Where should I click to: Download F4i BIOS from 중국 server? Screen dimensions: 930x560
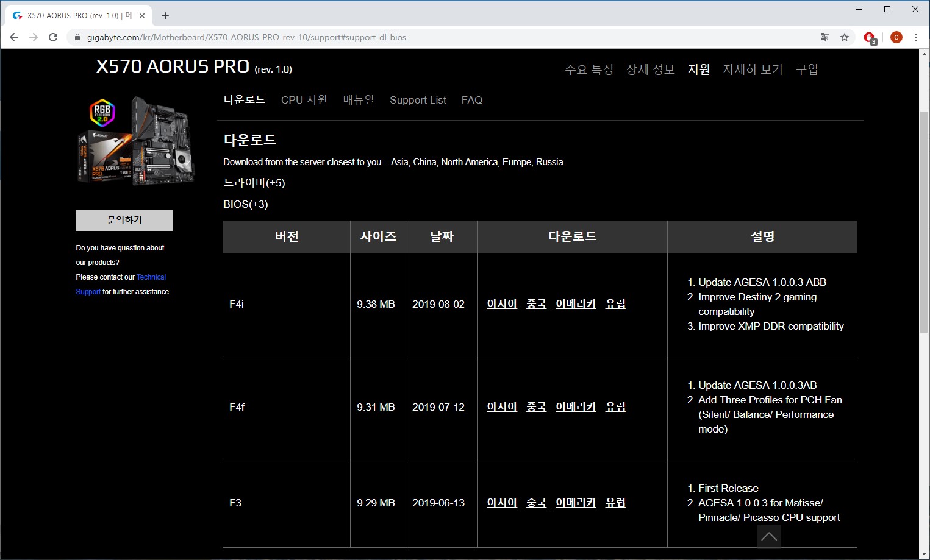(537, 304)
